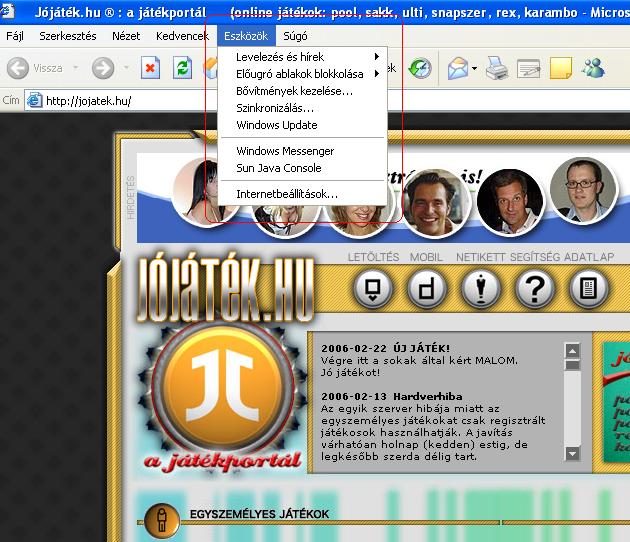Click the news box scroll down arrow
Screen dimensions: 630x542
[x=573, y=454]
